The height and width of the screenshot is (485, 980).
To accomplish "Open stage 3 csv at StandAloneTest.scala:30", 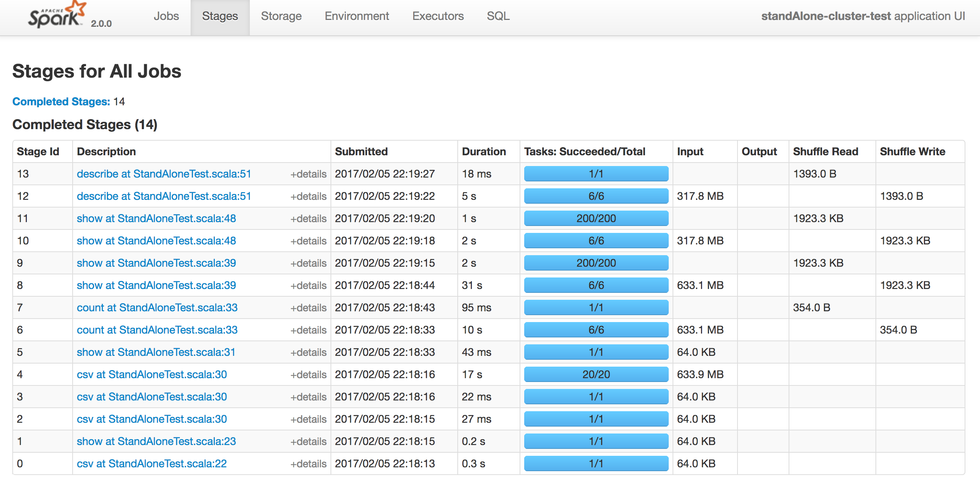I will 152,397.
